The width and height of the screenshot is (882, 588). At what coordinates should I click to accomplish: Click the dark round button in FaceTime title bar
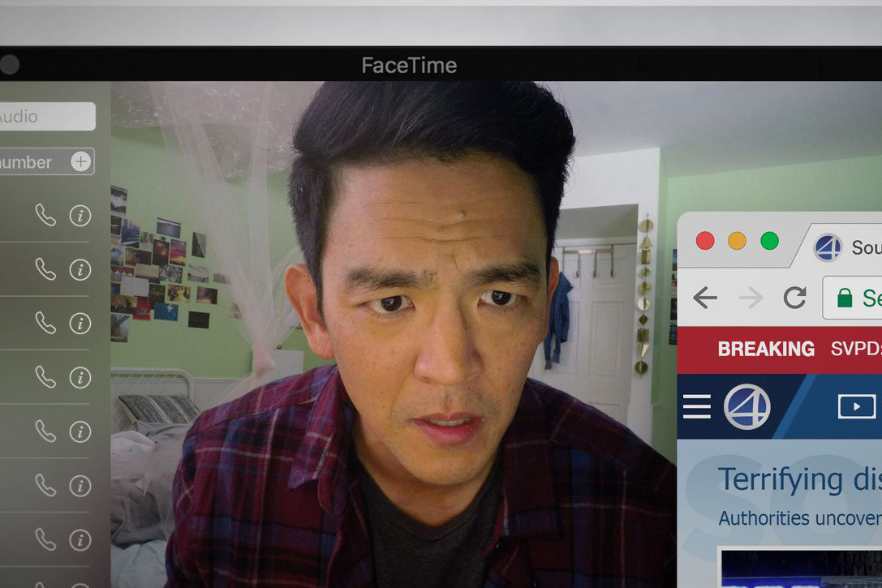click(x=9, y=65)
